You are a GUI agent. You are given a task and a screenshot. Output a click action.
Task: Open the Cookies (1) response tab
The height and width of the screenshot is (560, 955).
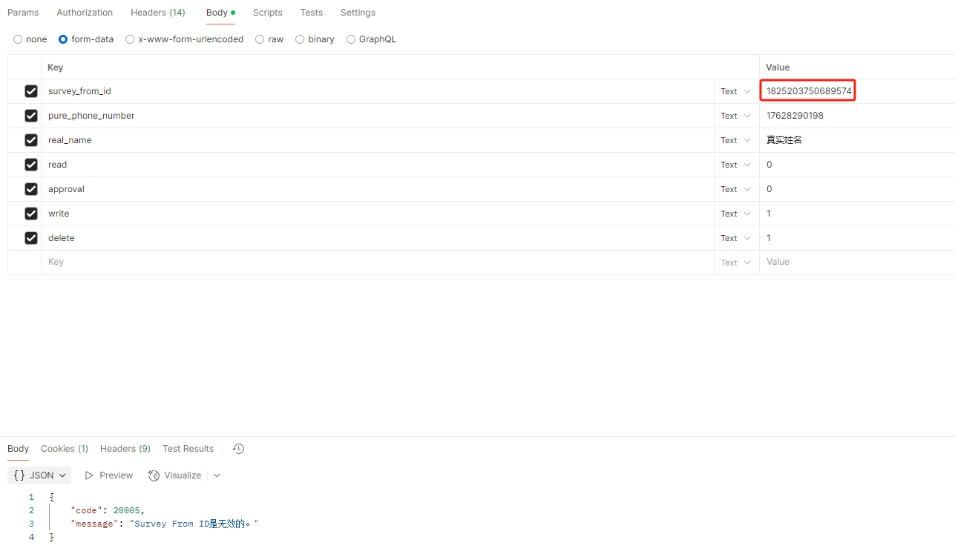(65, 449)
